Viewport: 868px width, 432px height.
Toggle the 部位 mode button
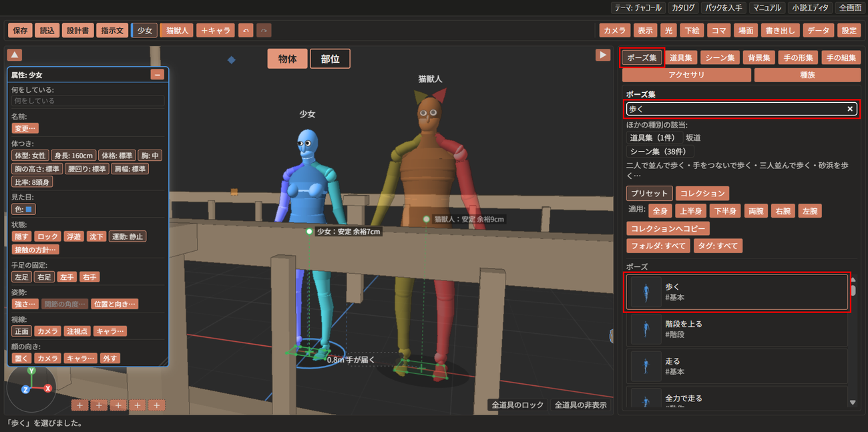(x=330, y=59)
